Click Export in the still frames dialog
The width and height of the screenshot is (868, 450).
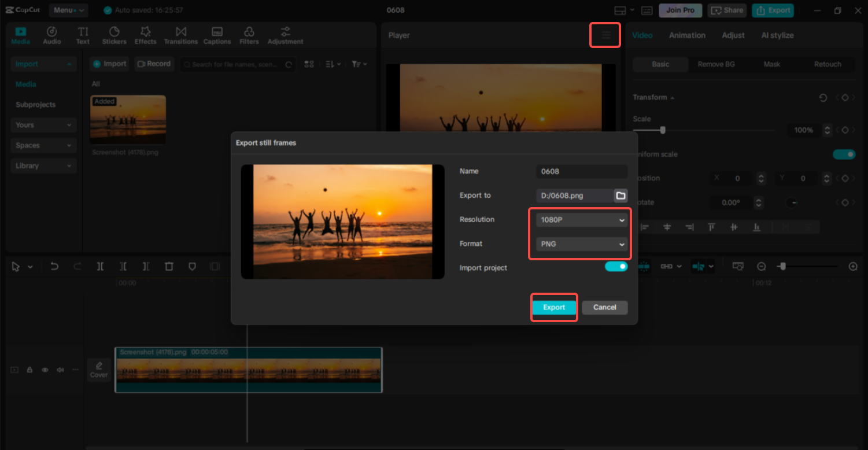[x=553, y=307]
